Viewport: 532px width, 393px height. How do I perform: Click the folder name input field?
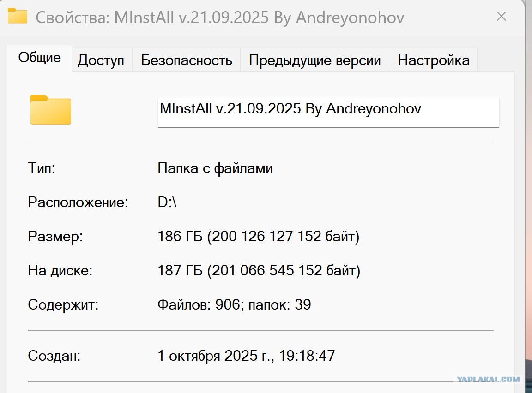[328, 113]
